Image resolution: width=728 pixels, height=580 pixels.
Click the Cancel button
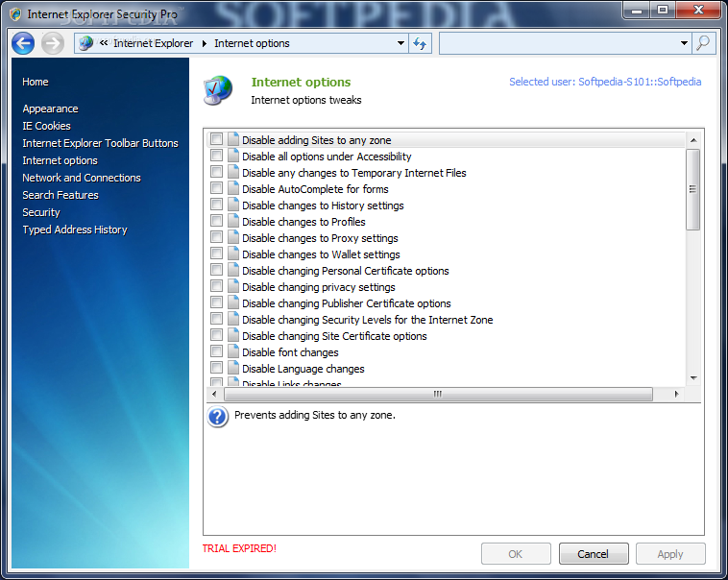(x=594, y=554)
